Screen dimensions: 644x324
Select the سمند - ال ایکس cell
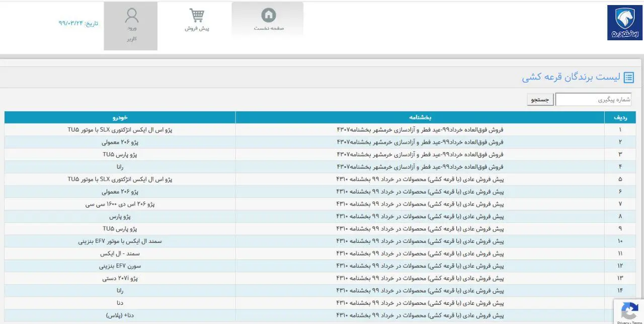pyautogui.click(x=120, y=253)
